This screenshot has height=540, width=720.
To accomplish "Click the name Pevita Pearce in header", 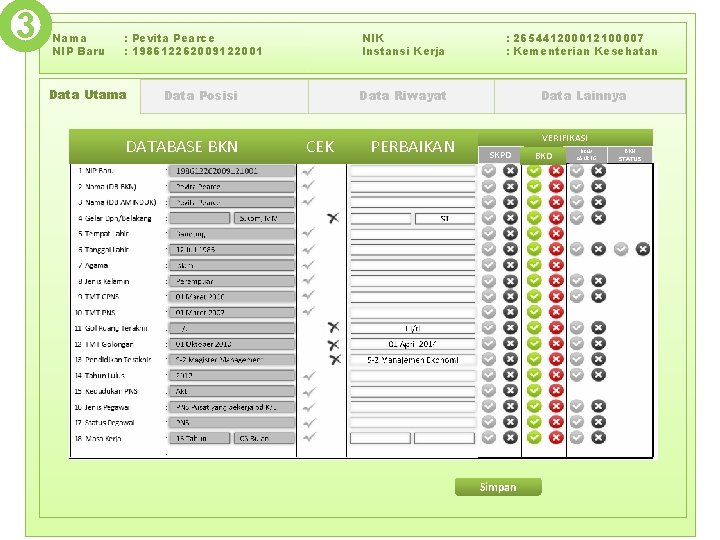I will click(x=174, y=38).
